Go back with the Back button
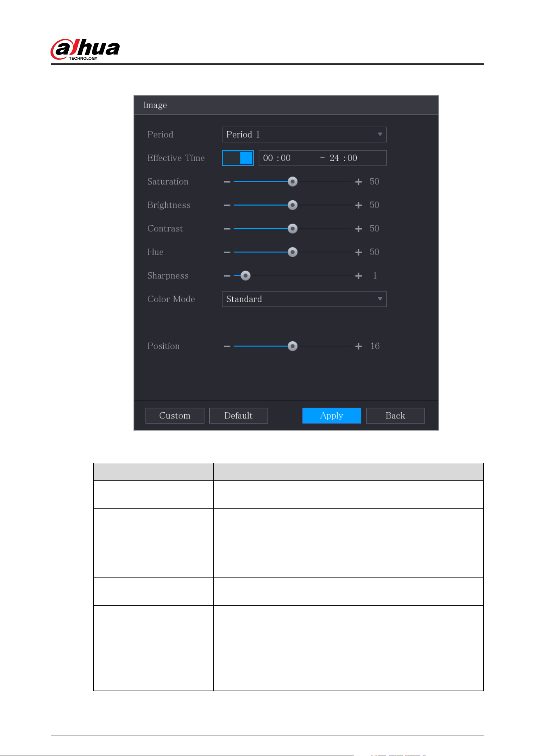 [395, 416]
